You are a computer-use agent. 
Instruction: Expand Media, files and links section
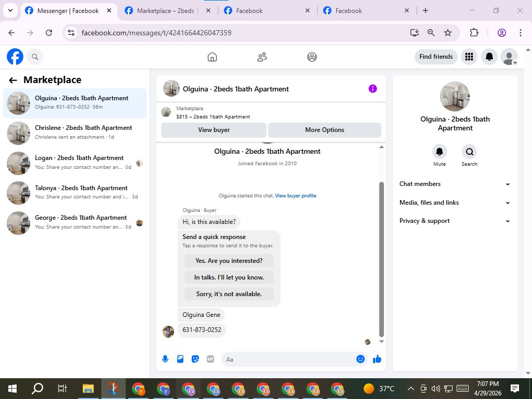coord(455,203)
